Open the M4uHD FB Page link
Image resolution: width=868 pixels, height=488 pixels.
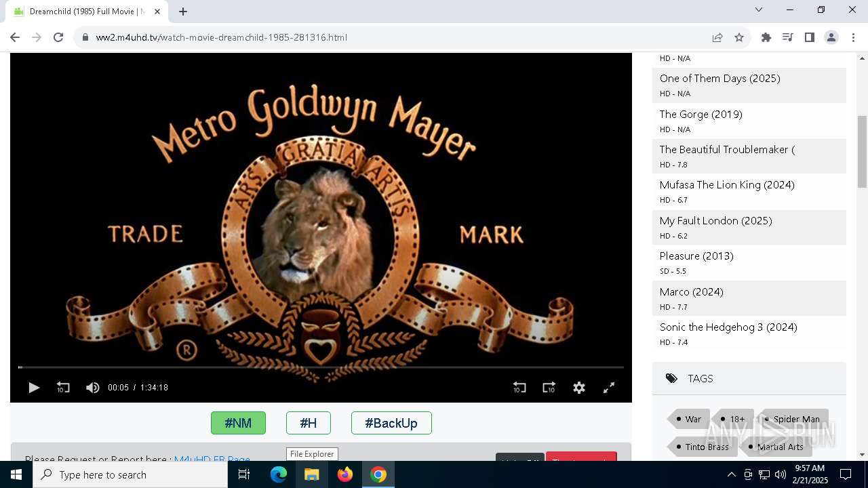pos(212,459)
